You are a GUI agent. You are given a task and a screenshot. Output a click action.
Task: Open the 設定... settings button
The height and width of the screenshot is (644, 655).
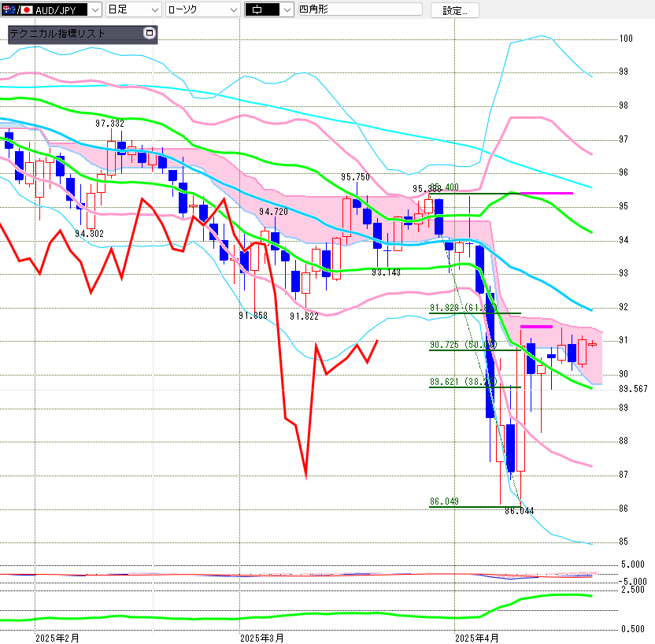click(x=454, y=10)
